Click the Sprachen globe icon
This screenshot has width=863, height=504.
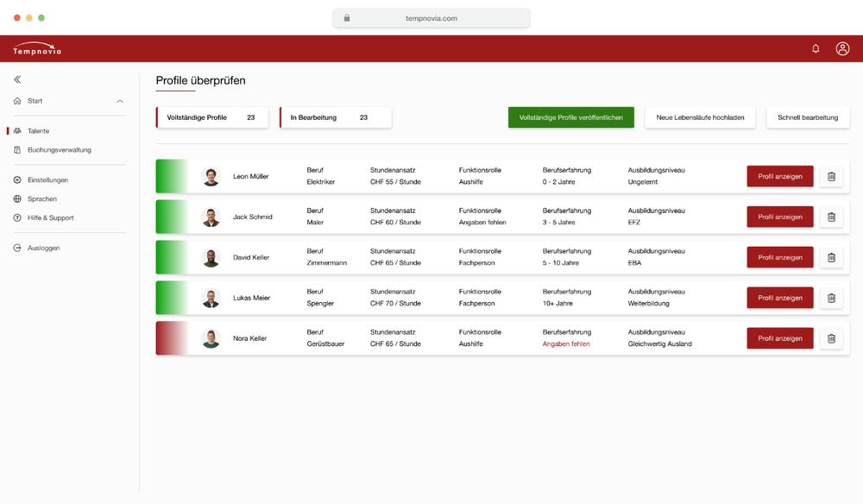pyautogui.click(x=17, y=198)
